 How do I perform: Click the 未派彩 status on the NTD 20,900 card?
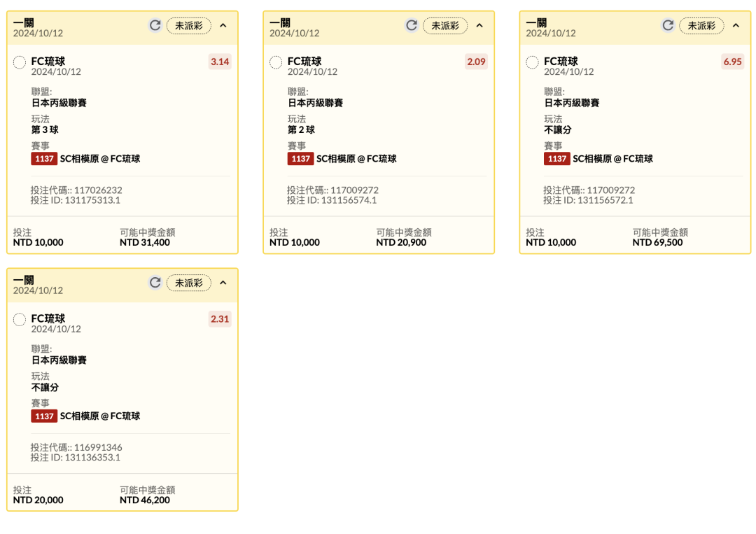[445, 25]
